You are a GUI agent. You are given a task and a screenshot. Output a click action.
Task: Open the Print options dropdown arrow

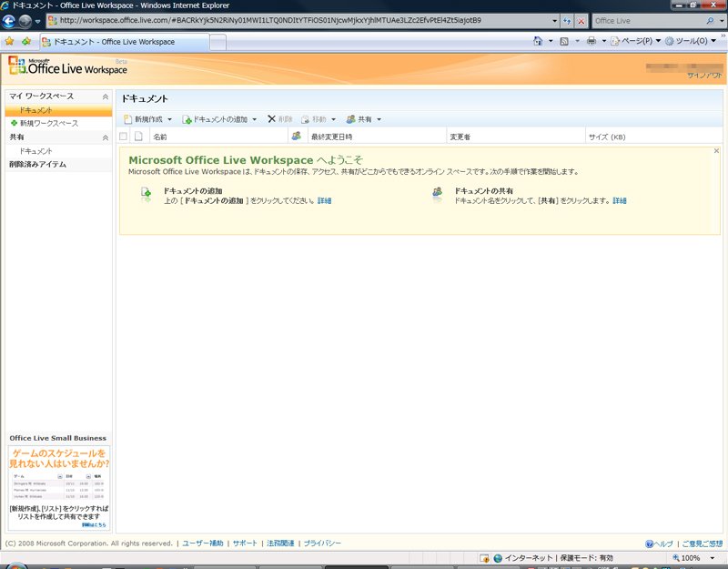tap(604, 41)
